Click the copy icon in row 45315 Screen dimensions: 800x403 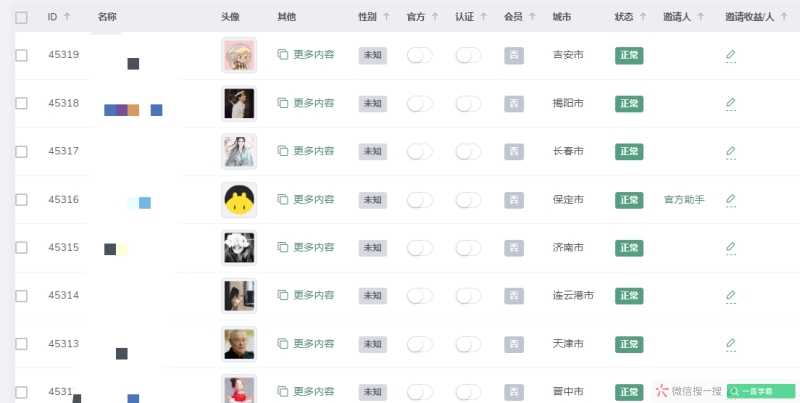(283, 247)
